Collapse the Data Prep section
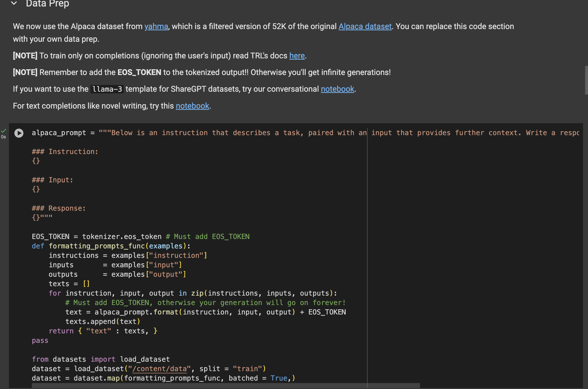The height and width of the screenshot is (389, 588). tap(14, 3)
